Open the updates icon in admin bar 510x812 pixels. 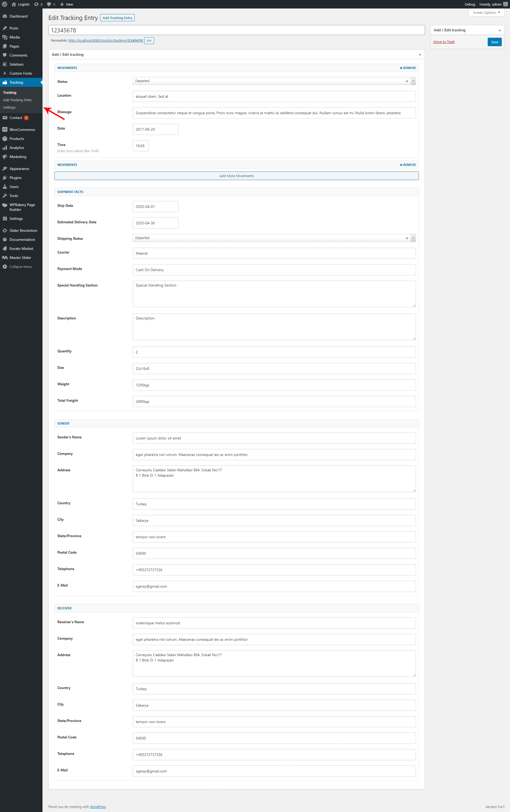36,5
